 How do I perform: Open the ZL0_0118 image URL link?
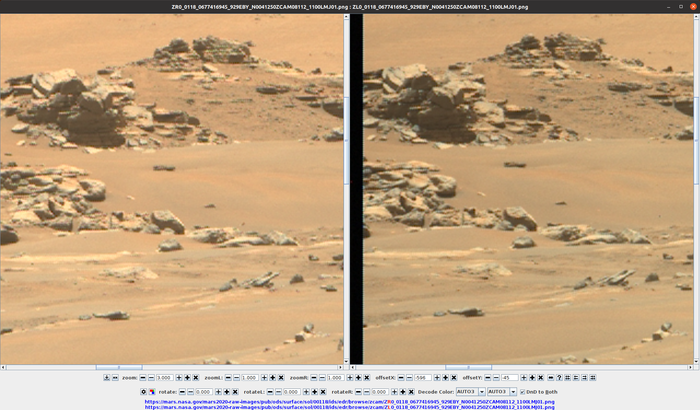[349, 407]
